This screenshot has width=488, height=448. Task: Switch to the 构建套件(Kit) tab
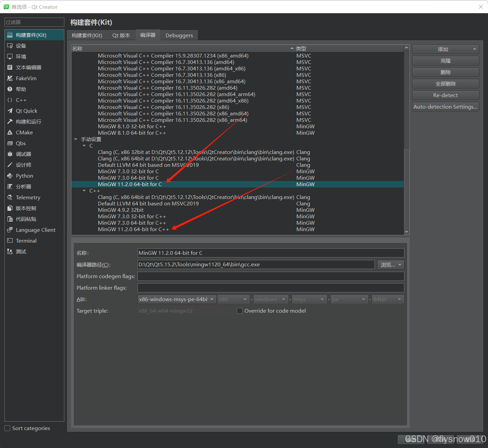pyautogui.click(x=87, y=35)
